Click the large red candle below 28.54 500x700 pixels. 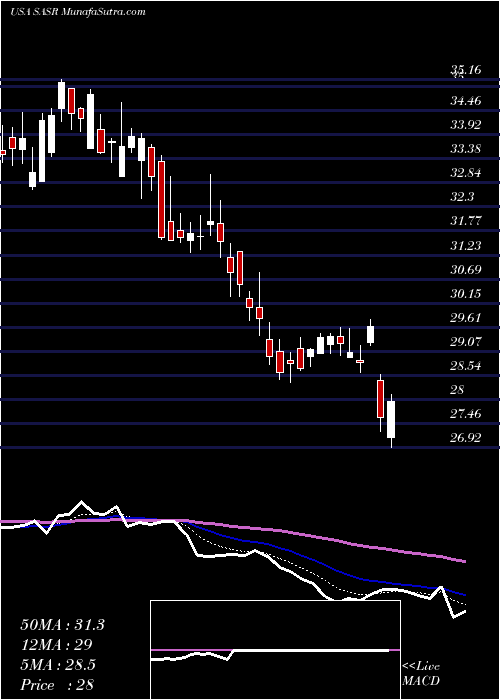(x=380, y=399)
